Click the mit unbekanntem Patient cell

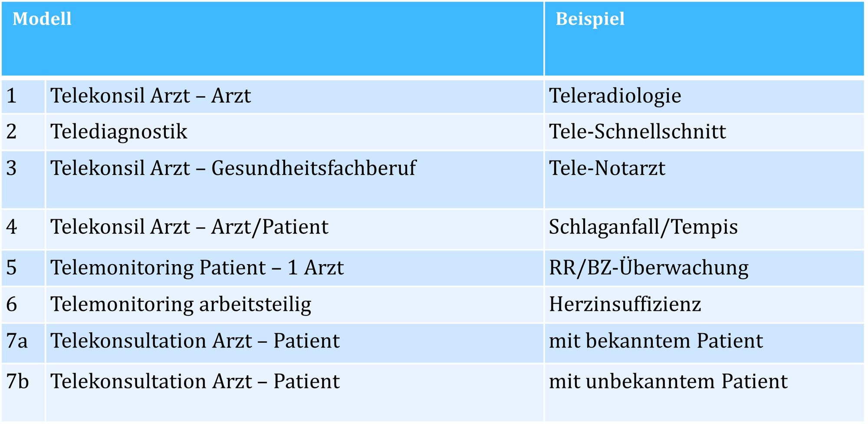[668, 382]
